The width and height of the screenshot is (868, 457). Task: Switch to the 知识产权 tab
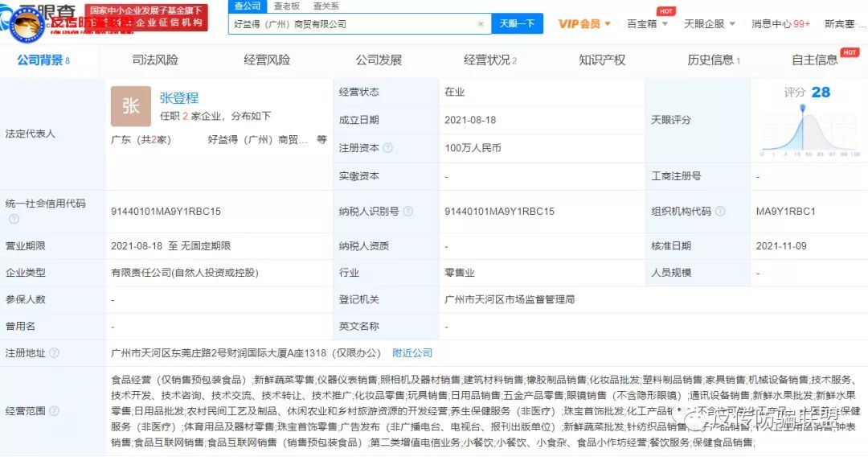coord(602,60)
